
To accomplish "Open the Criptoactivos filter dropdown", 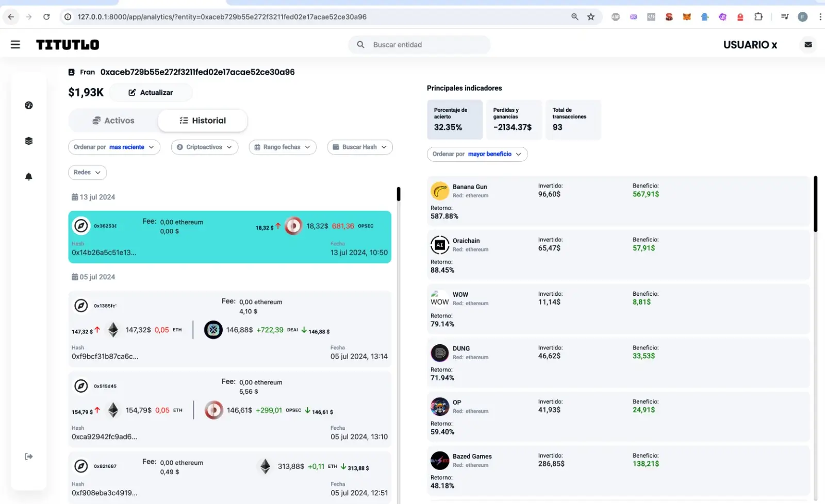I will coord(204,147).
